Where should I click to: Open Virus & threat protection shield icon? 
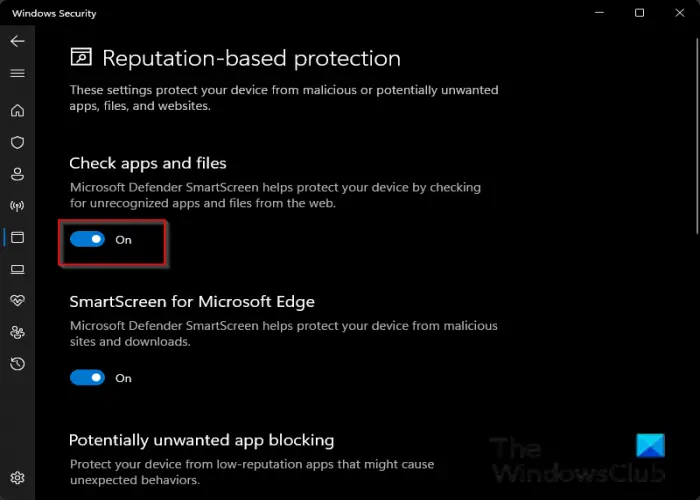(17, 142)
